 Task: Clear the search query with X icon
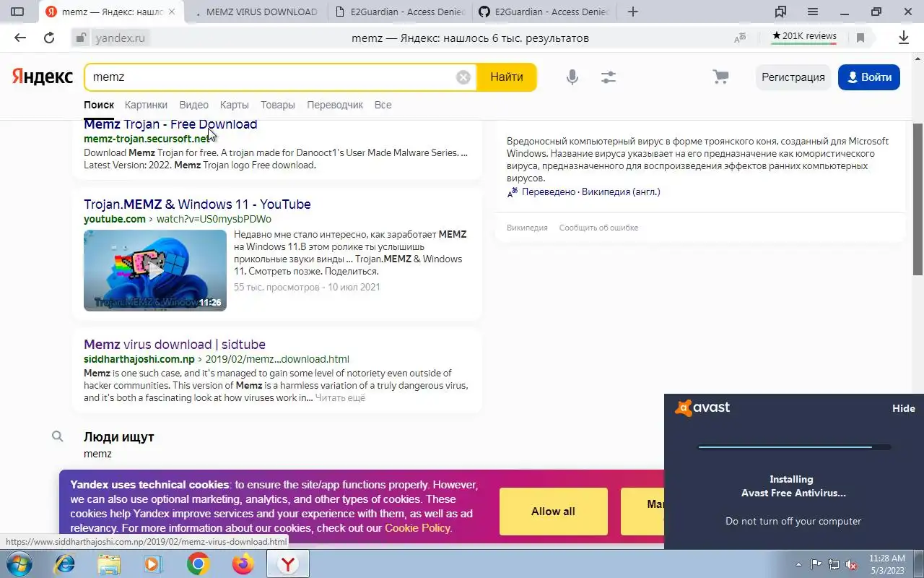tap(463, 77)
